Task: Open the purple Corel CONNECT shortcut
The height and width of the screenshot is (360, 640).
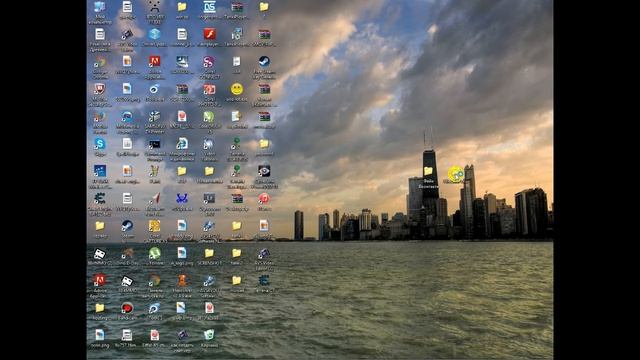Action: [x=209, y=62]
